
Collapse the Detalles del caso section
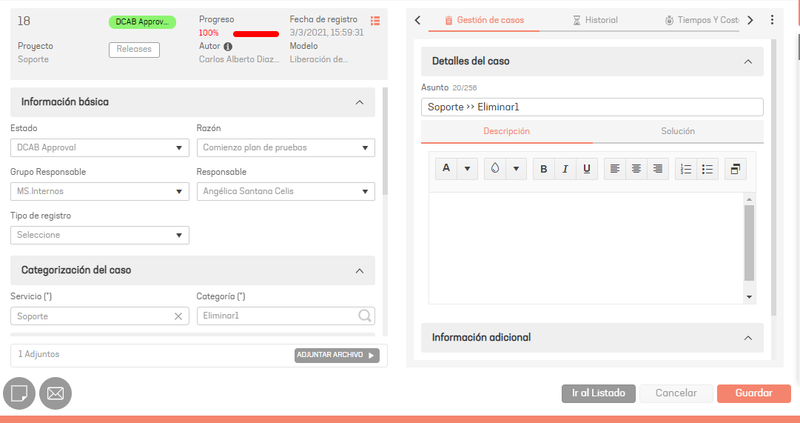tap(748, 62)
